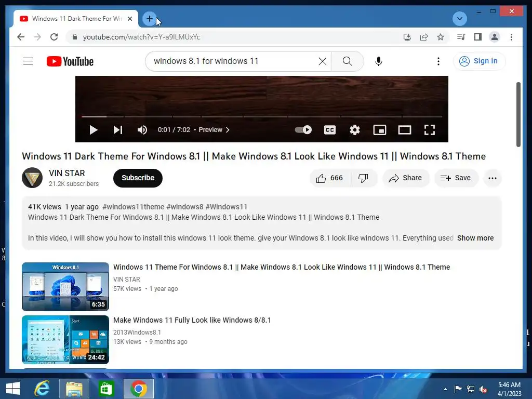The height and width of the screenshot is (399, 532).
Task: Go to YouTube home via logo
Action: pyautogui.click(x=70, y=61)
